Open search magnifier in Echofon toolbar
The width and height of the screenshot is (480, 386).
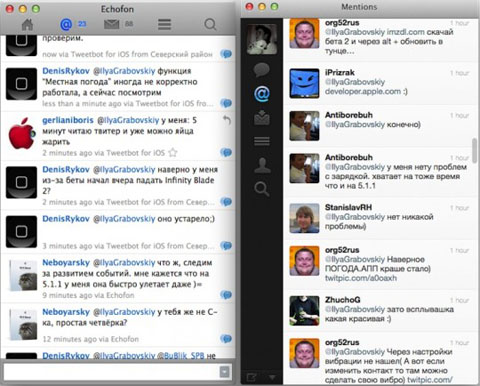tap(210, 25)
